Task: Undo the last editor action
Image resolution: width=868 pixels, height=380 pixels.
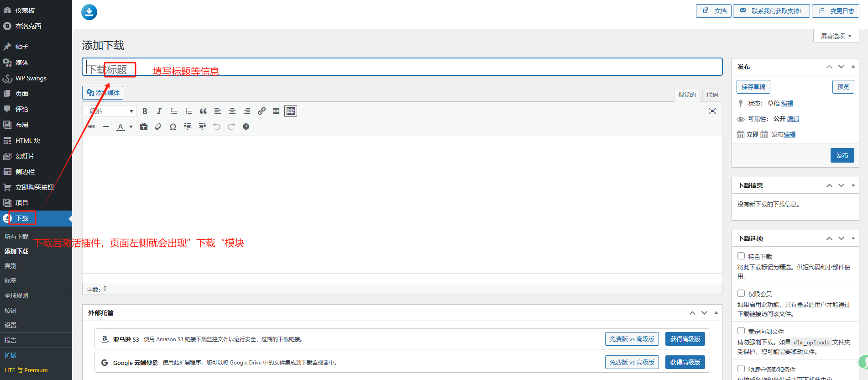Action: coord(217,127)
